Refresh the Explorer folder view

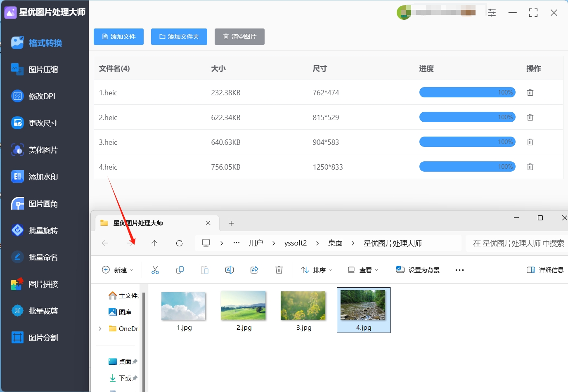click(x=179, y=243)
